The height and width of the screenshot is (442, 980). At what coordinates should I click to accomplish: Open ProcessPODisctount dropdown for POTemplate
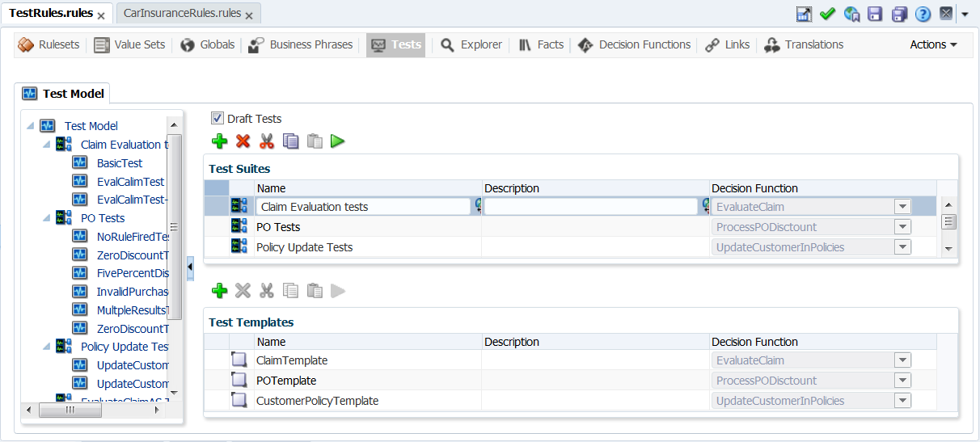pyautogui.click(x=903, y=381)
